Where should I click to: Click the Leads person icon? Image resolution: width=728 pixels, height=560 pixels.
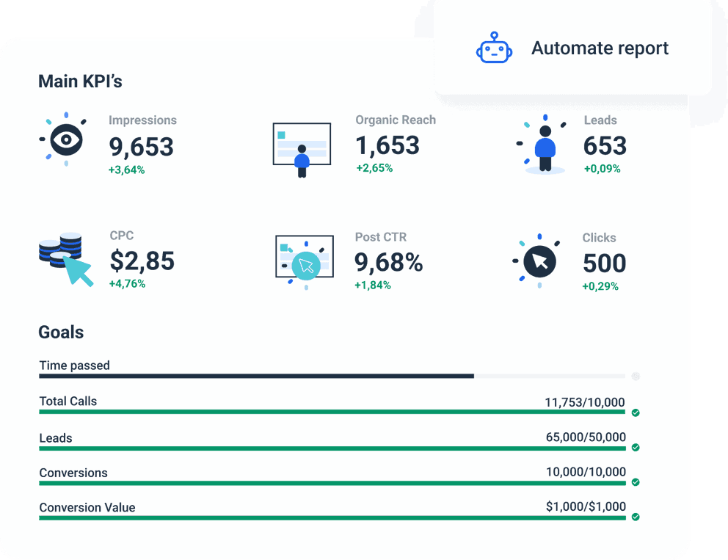(543, 145)
